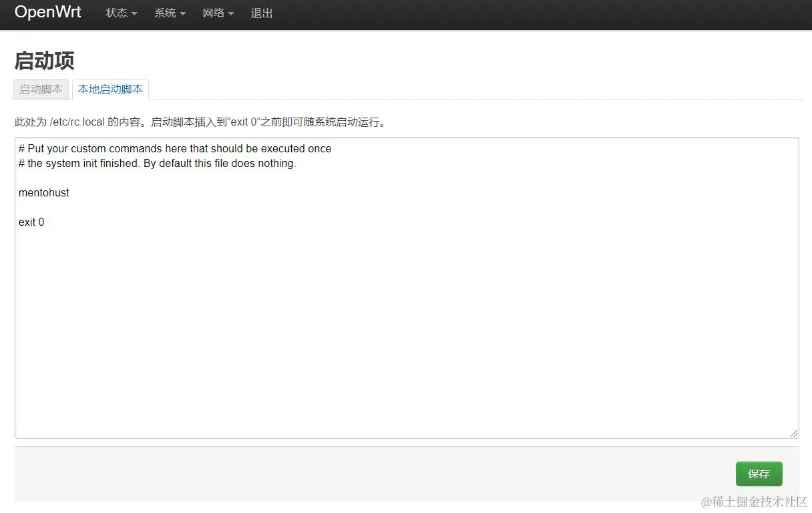812x513 pixels.
Task: Click the first comment line about custom commands
Action: point(175,148)
